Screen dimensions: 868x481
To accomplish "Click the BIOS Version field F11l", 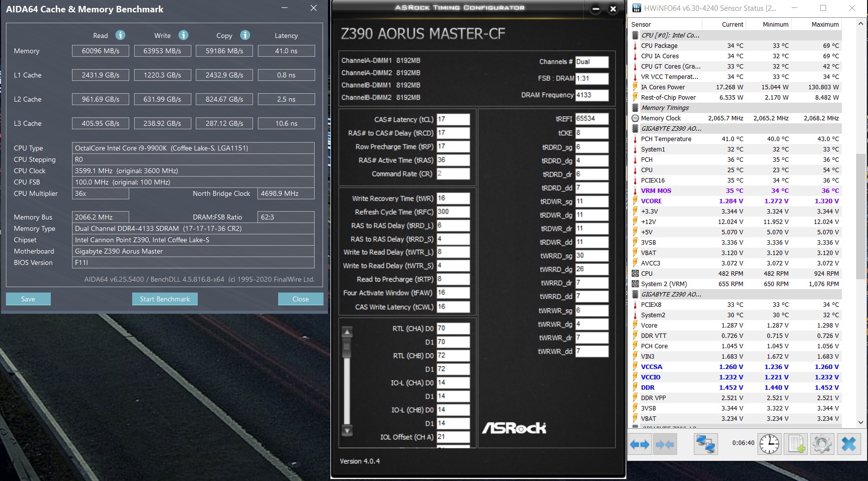I will 193,262.
